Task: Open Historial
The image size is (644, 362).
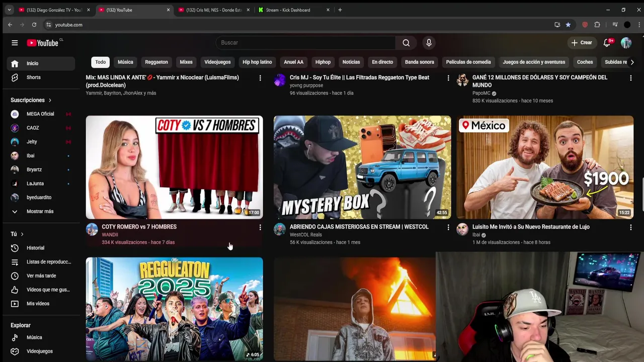Action: point(41,248)
